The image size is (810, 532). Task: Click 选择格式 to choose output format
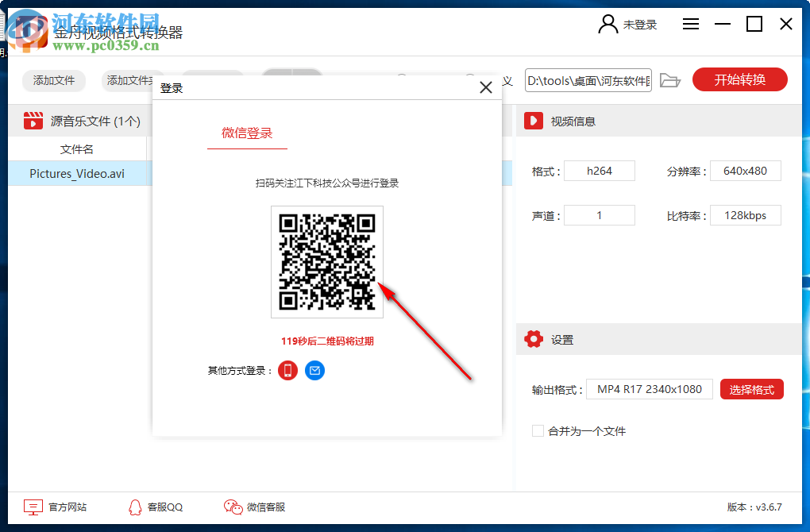tap(751, 389)
